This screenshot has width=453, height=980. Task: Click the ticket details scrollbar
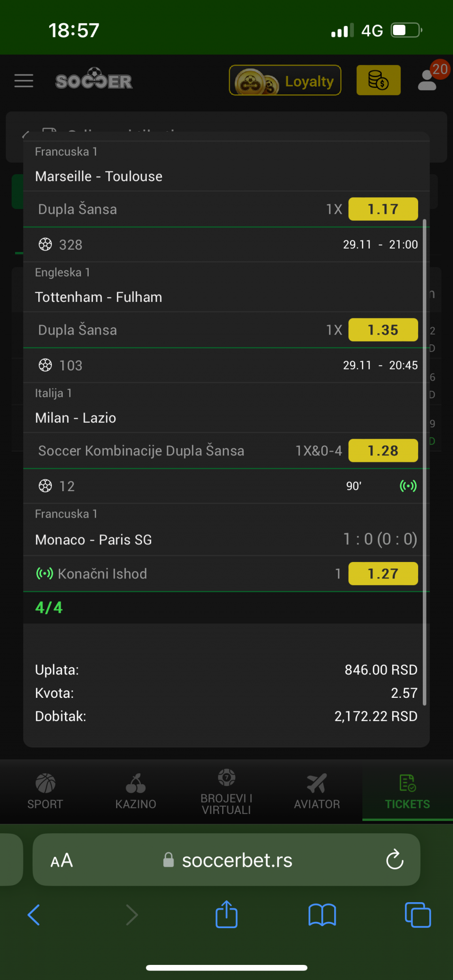click(425, 462)
